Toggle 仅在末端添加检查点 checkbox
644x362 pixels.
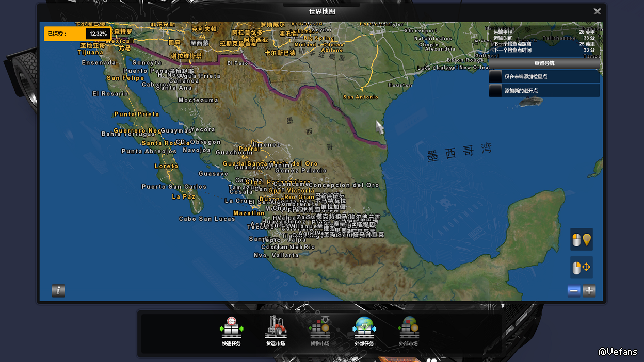click(x=495, y=76)
